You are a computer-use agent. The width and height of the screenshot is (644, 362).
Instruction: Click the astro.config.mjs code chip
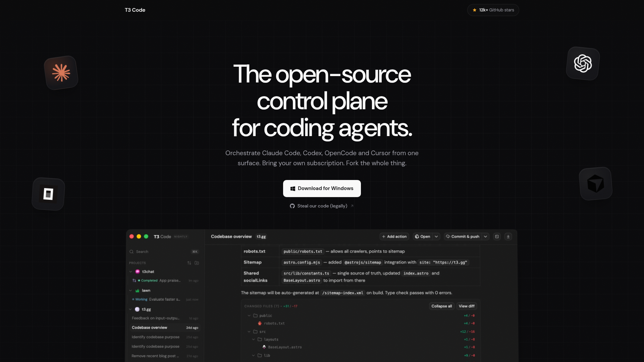tap(302, 262)
